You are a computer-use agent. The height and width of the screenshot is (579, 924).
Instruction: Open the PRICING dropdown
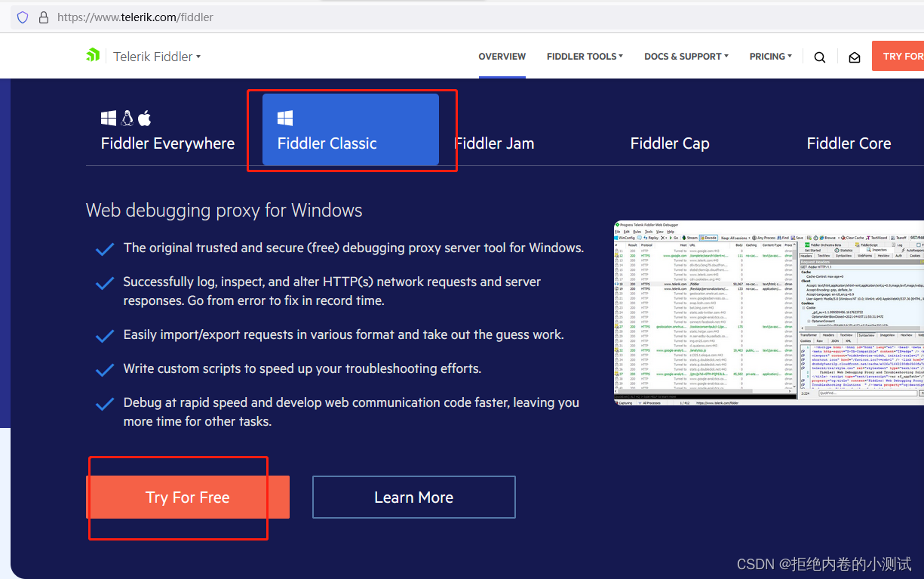pos(770,56)
